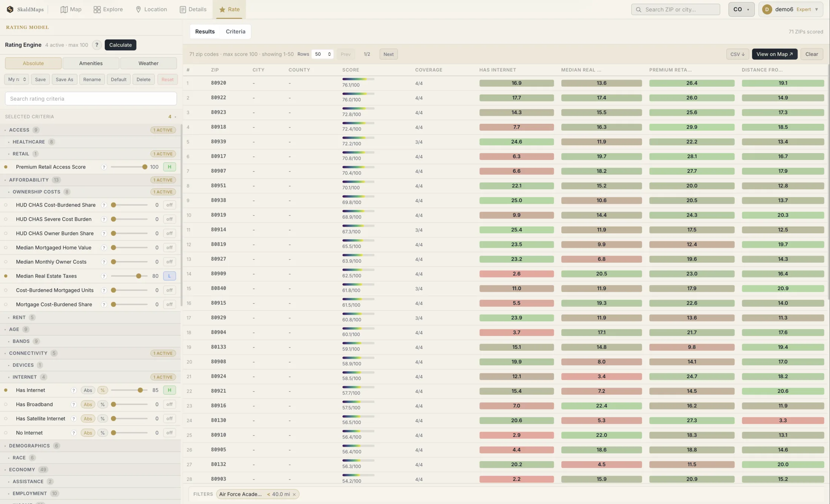Select percent mode for Has Internet
The image size is (830, 504).
click(102, 390)
